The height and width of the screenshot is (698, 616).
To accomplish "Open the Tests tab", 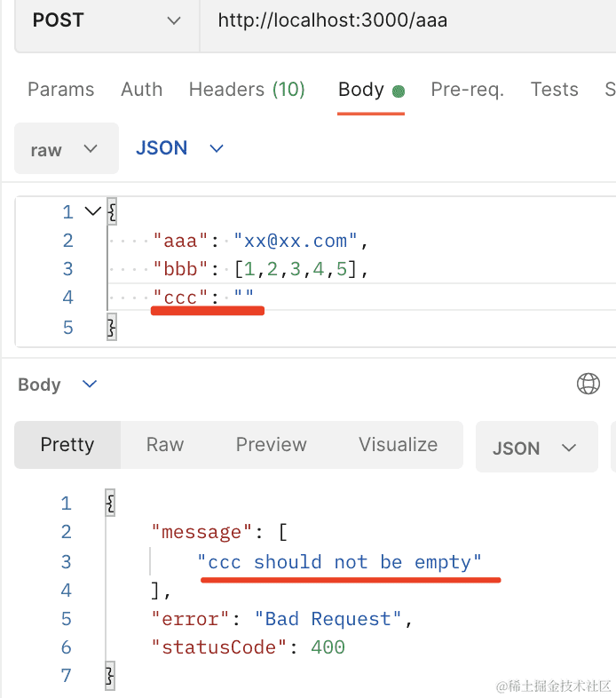I will click(554, 90).
